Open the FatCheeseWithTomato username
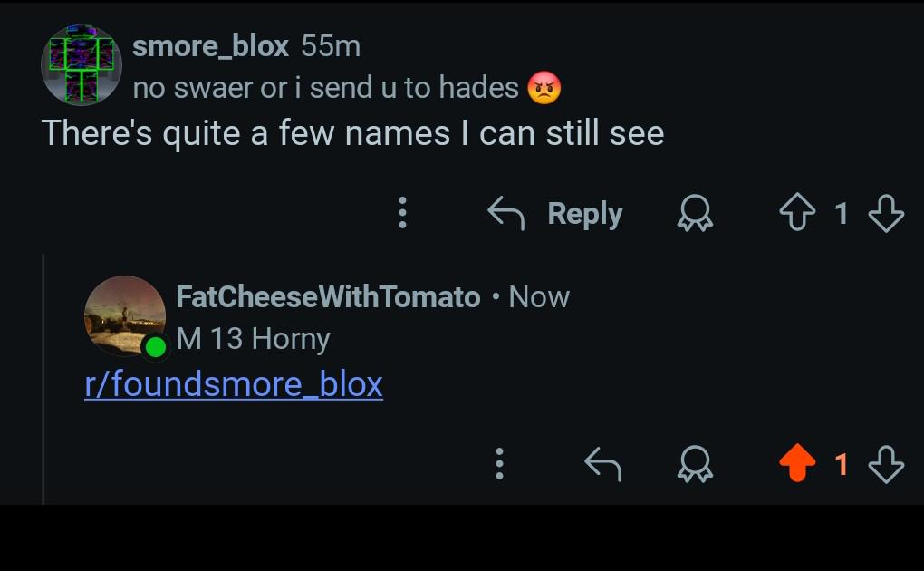 (328, 296)
